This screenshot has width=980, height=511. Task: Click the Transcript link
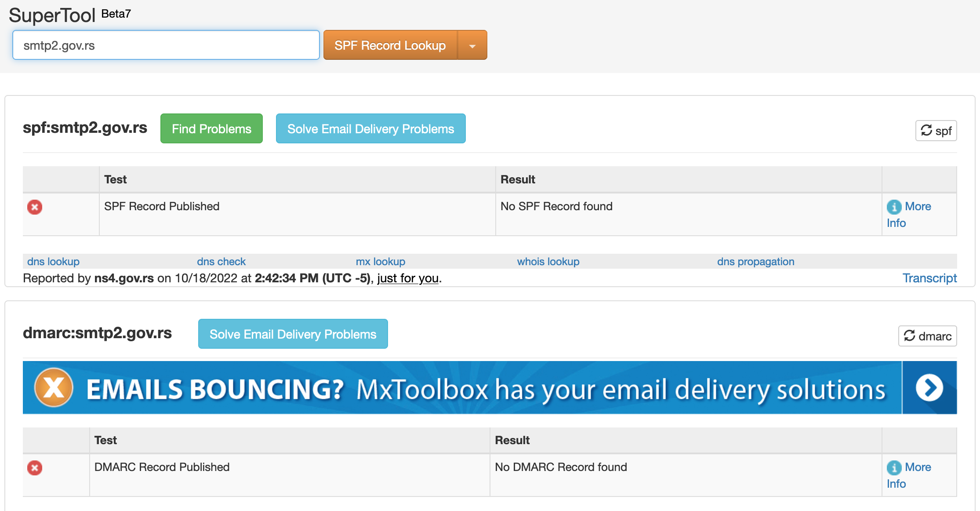pyautogui.click(x=931, y=277)
